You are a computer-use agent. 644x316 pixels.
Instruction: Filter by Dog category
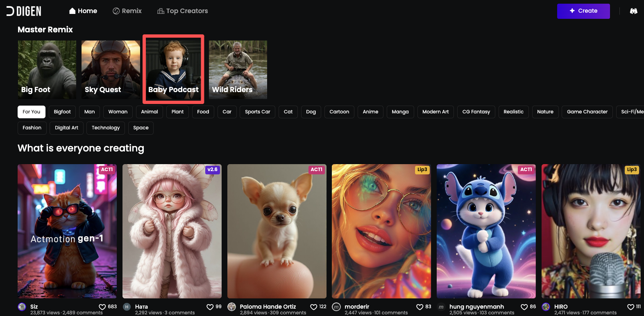pyautogui.click(x=311, y=112)
